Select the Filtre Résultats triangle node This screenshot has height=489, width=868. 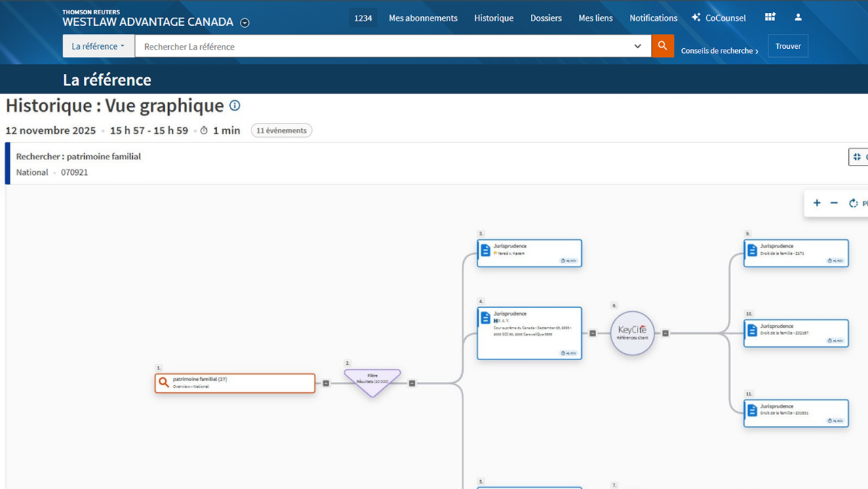coord(372,381)
